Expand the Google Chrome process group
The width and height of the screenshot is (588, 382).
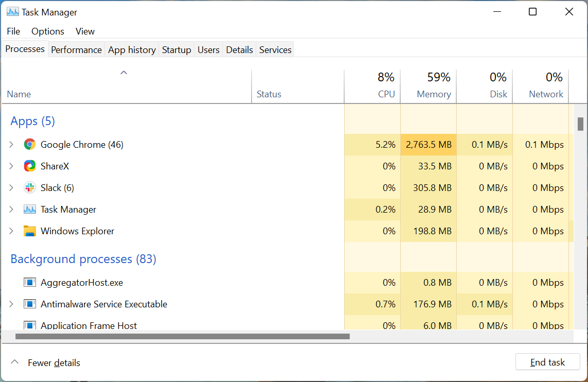click(11, 144)
